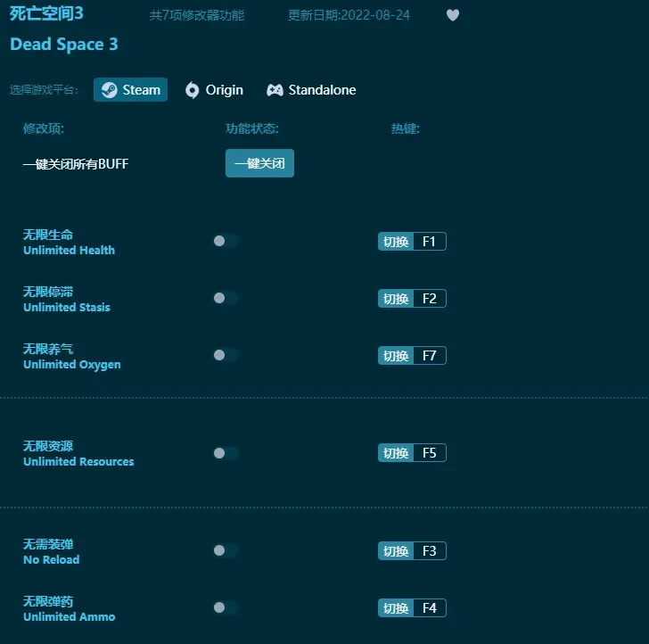Enable the Unlimited Ammo toggle

point(226,607)
